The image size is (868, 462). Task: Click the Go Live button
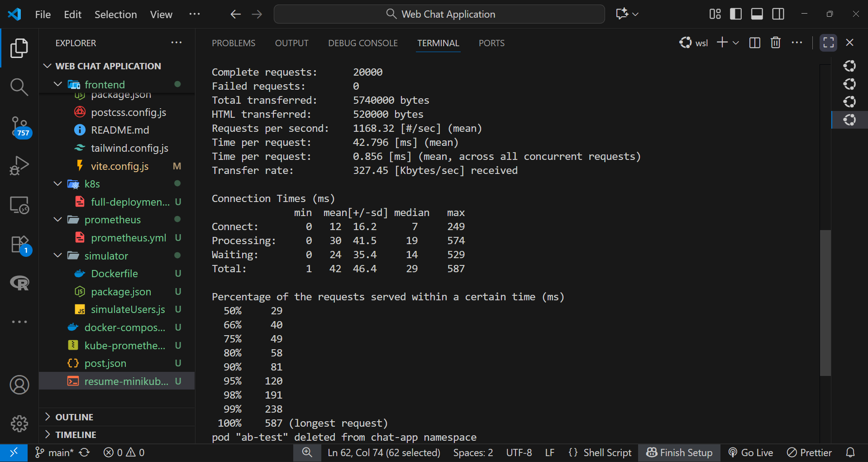tap(751, 452)
